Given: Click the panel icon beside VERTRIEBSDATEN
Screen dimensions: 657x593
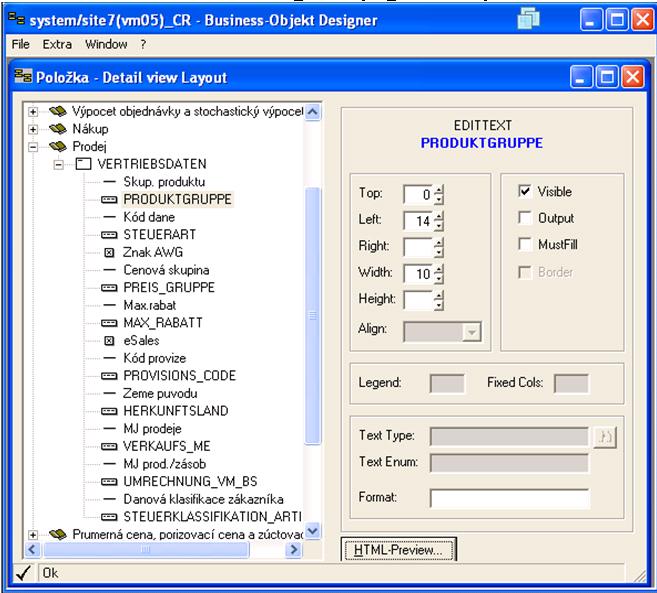Looking at the screenshot, I should [83, 164].
